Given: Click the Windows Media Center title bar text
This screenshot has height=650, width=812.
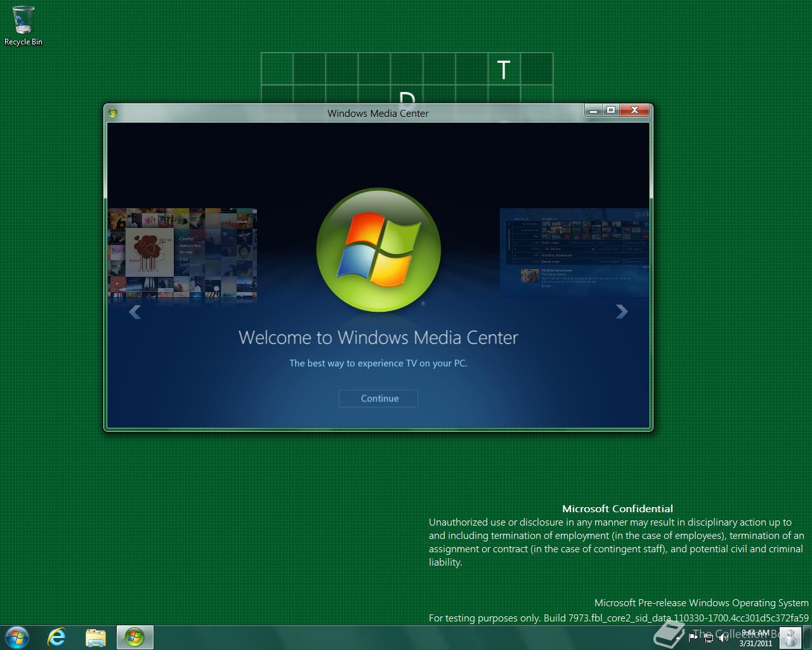Looking at the screenshot, I should click(378, 113).
